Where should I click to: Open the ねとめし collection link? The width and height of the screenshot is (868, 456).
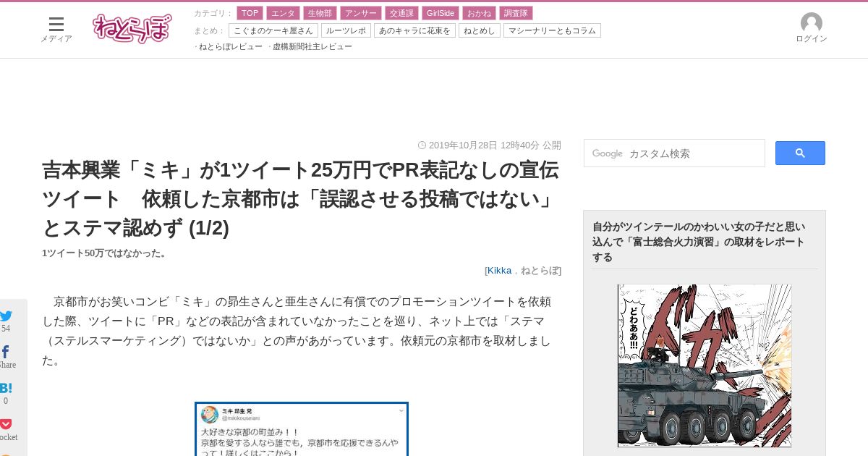pyautogui.click(x=480, y=30)
